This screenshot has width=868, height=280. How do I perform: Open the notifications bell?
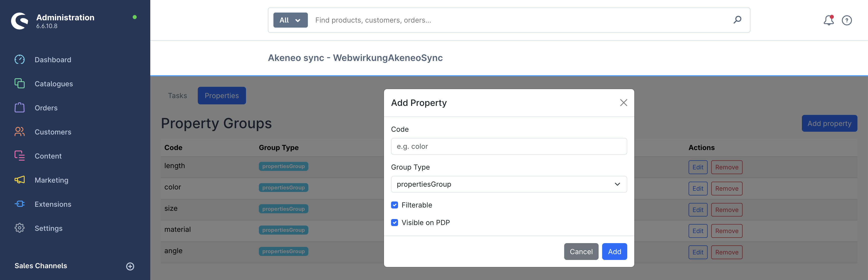tap(828, 20)
